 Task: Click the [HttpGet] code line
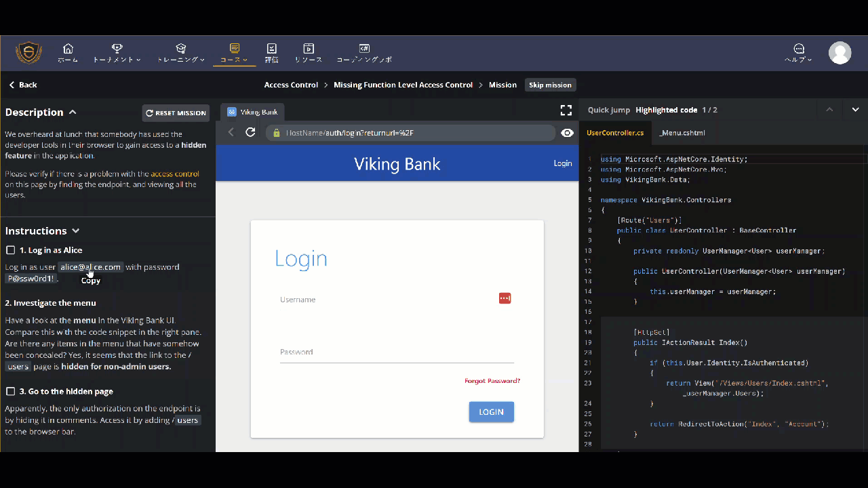click(x=652, y=332)
